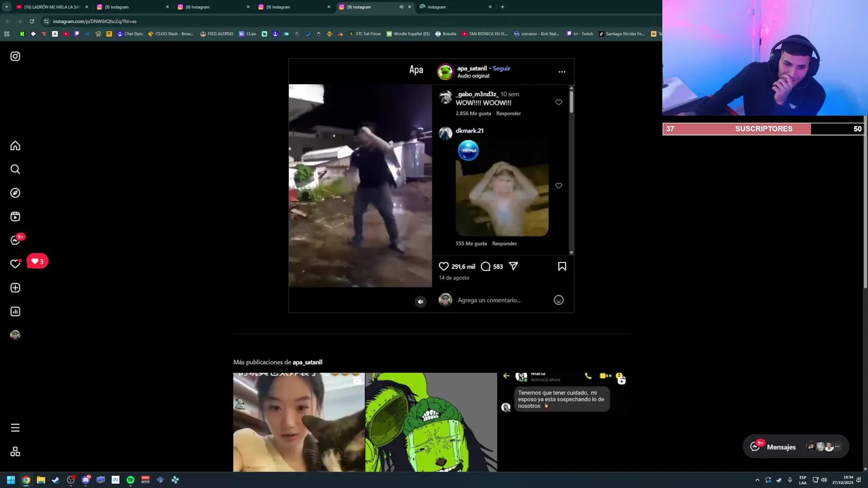The height and width of the screenshot is (488, 868).
Task: View '555 Me gusta' on dkmark.21 comment
Action: (471, 243)
